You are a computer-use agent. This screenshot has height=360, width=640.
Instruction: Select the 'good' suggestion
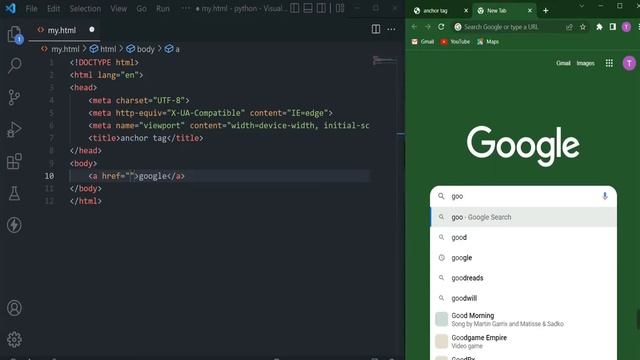point(523,237)
